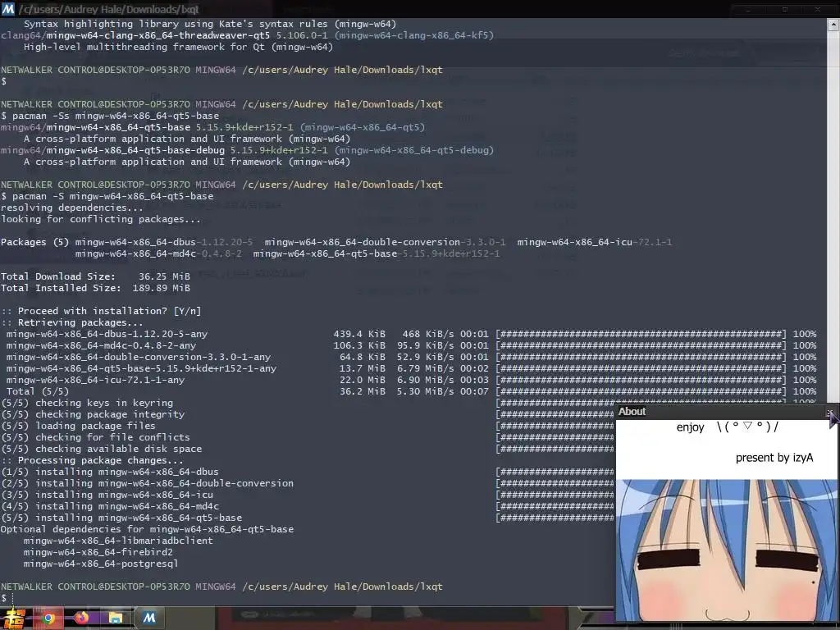Minimize the MSYS2 terminal window

tap(748, 9)
